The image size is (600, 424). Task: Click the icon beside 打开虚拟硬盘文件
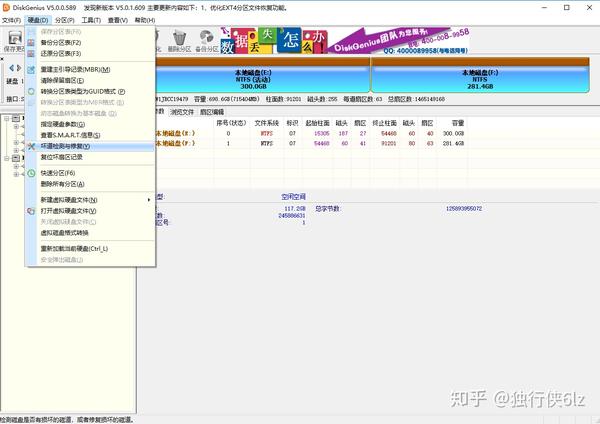tap(31, 211)
